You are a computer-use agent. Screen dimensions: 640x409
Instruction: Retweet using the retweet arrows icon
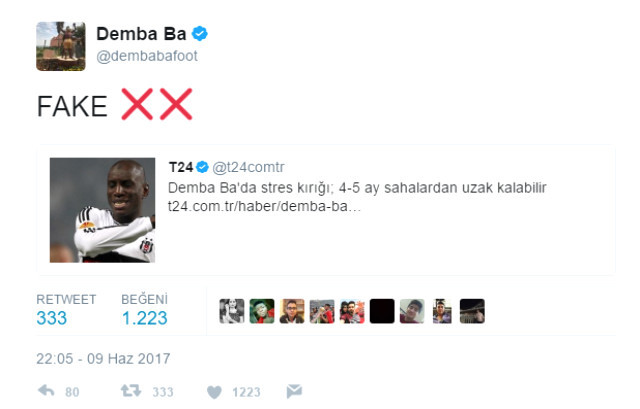(131, 391)
